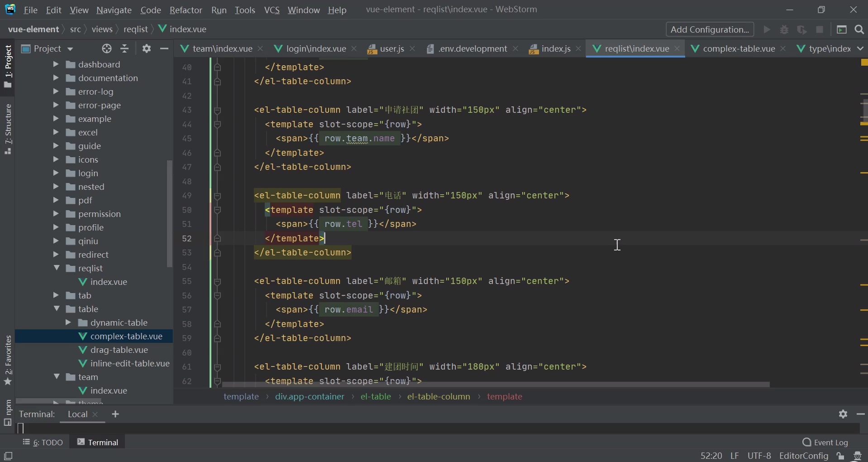
Task: Open terminal settings with the gear icon
Action: [843, 414]
